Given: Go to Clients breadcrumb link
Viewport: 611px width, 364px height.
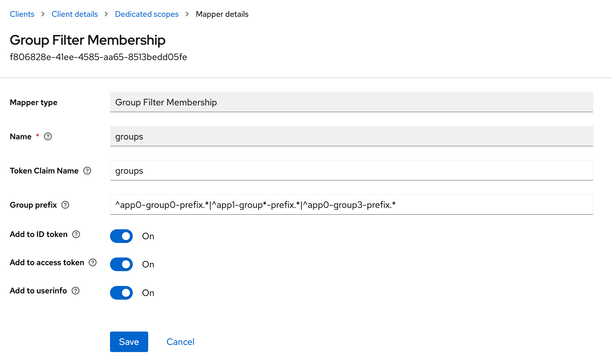Looking at the screenshot, I should coord(22,14).
